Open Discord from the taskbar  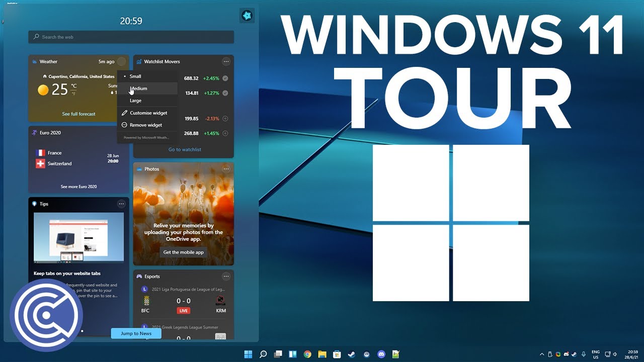point(381,354)
